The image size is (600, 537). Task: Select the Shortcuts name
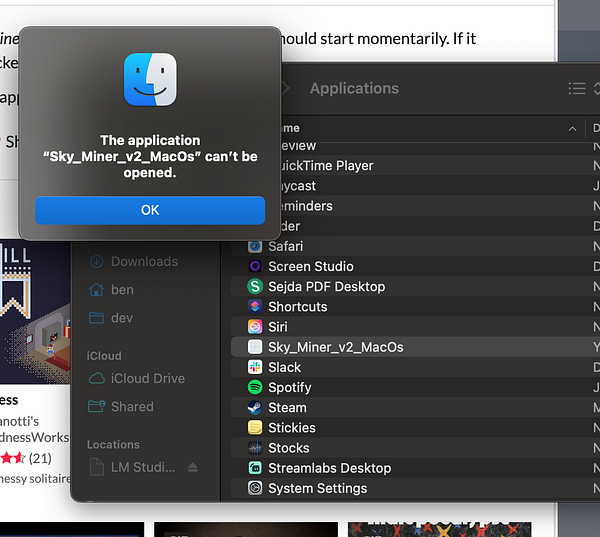298,307
